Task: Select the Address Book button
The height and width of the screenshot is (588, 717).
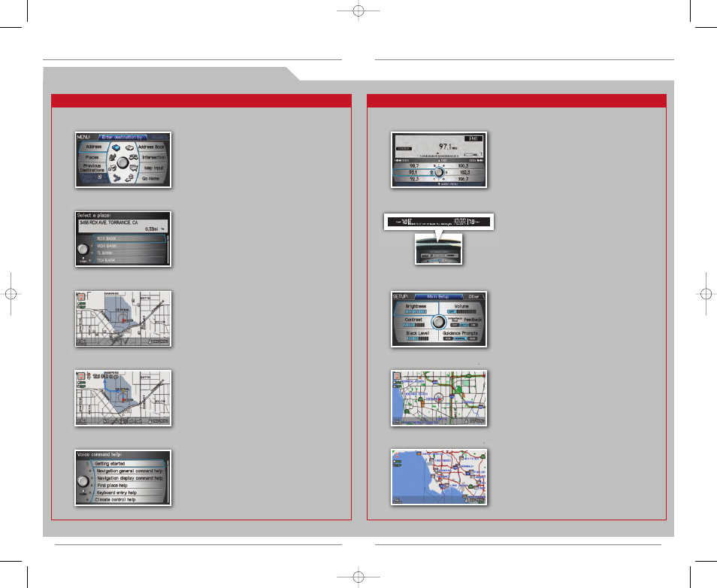Action: [151, 147]
